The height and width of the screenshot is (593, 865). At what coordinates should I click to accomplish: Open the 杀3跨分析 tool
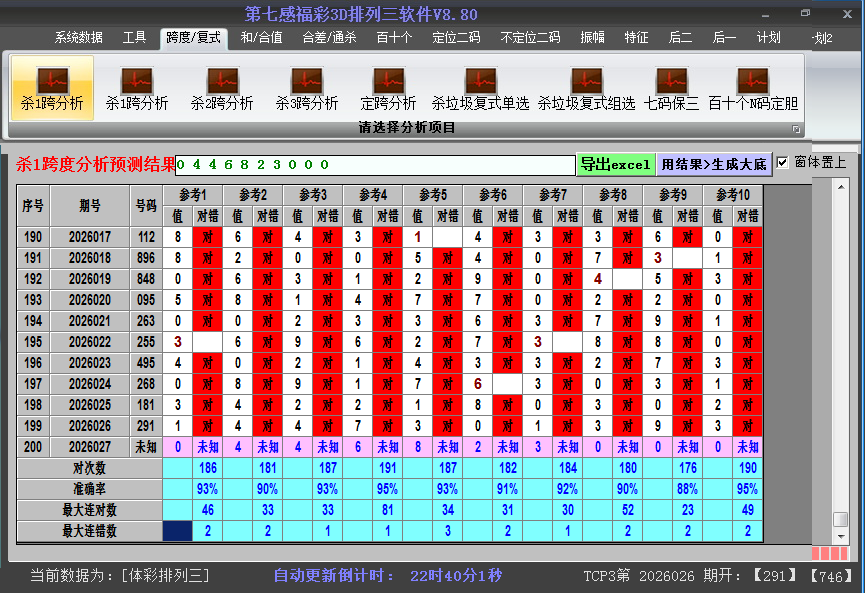[x=307, y=88]
